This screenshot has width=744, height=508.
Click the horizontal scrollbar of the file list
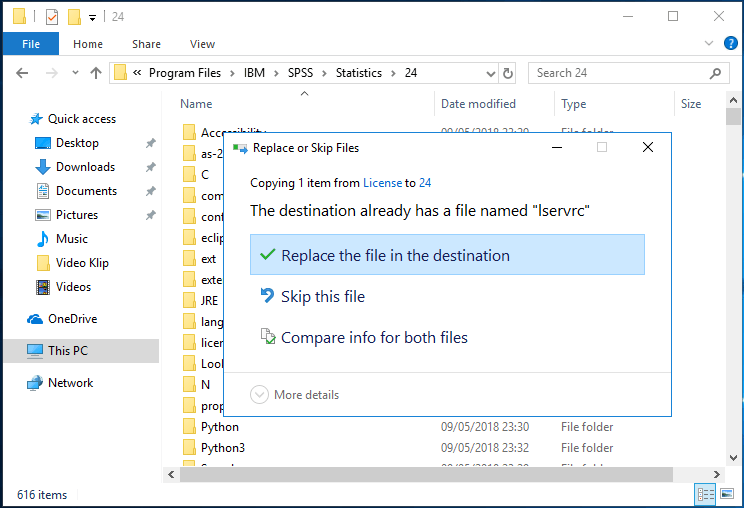426,474
